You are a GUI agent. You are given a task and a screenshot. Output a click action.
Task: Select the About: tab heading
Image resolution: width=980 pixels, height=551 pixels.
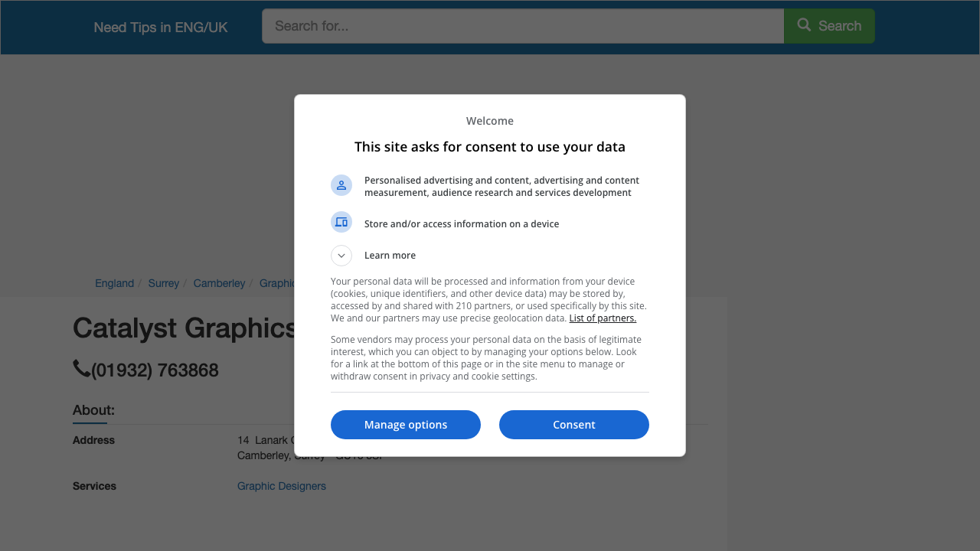coord(93,410)
